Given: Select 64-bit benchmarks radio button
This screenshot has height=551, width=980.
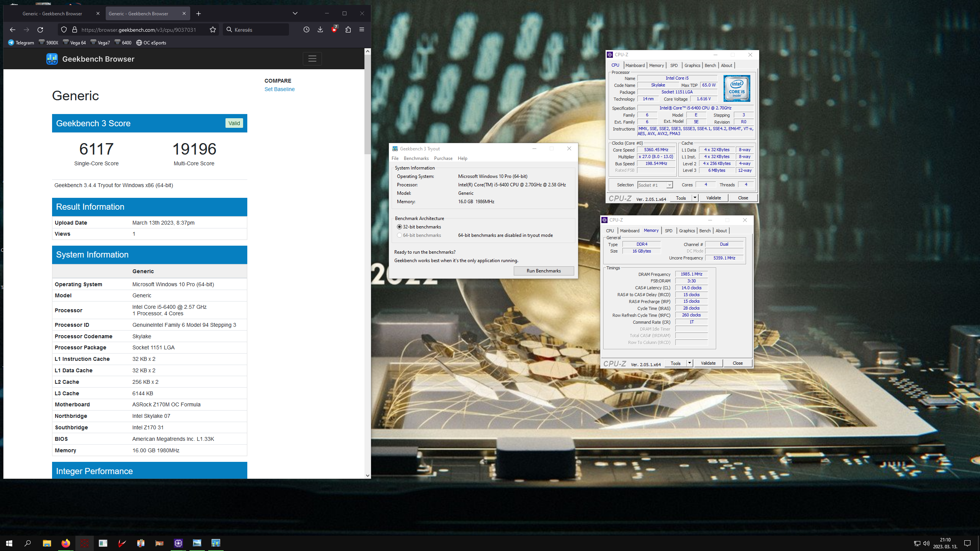Looking at the screenshot, I should click(399, 235).
